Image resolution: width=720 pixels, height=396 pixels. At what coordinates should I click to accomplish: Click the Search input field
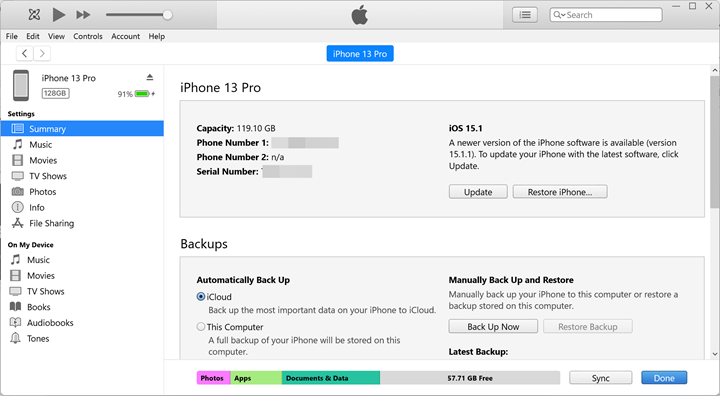tap(606, 15)
